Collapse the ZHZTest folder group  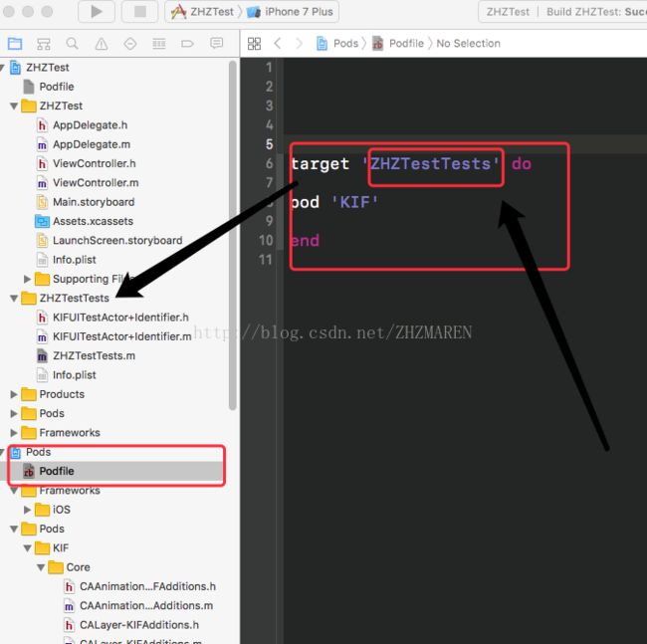coord(14,107)
